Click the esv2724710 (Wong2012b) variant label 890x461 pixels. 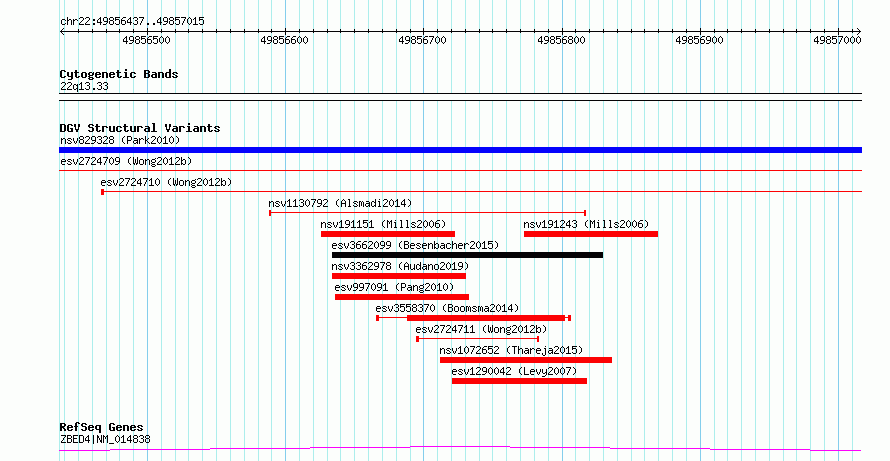[166, 182]
